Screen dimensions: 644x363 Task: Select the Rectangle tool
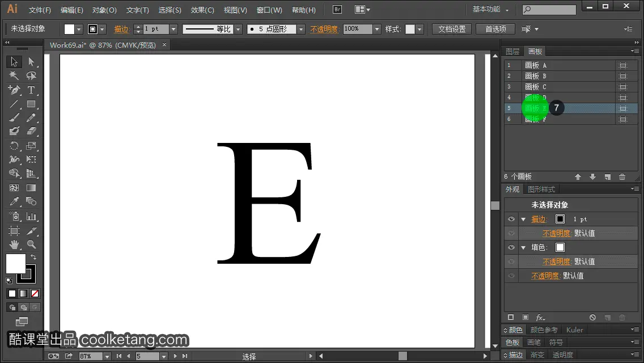point(31,104)
